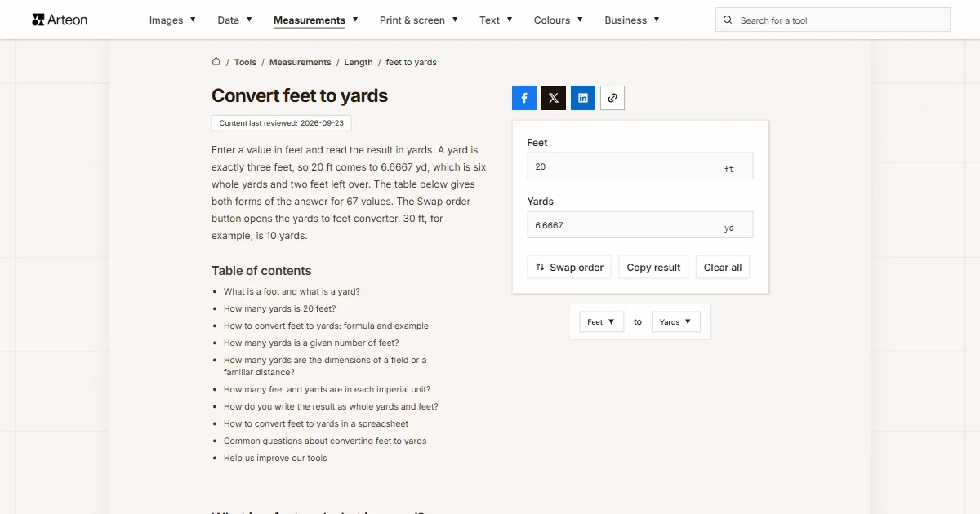Image resolution: width=980 pixels, height=514 pixels.
Task: Open the Colours menu
Action: coord(559,20)
